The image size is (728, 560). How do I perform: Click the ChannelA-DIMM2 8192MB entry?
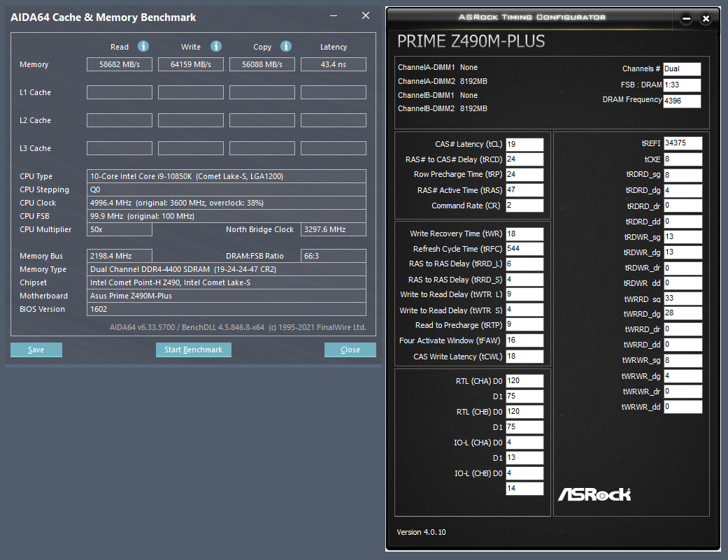tap(443, 81)
